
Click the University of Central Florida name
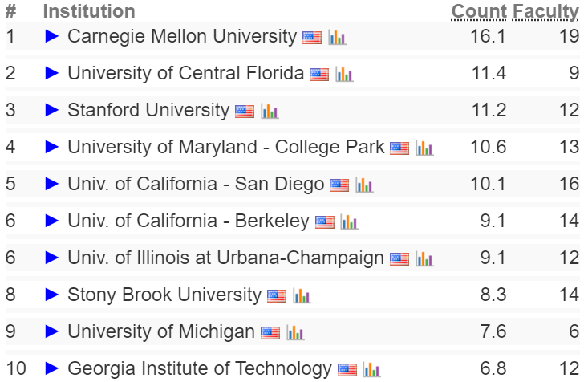pos(185,73)
